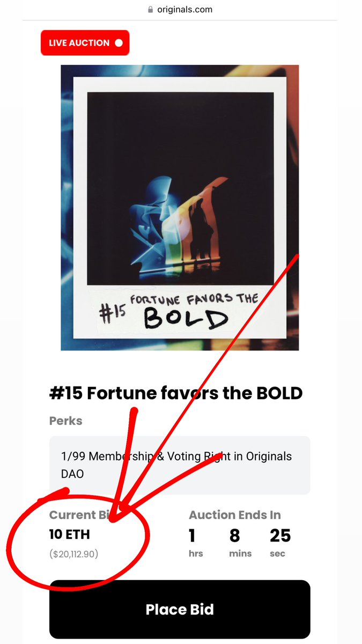
Task: Tap the hours countdown value 1
Action: click(192, 536)
